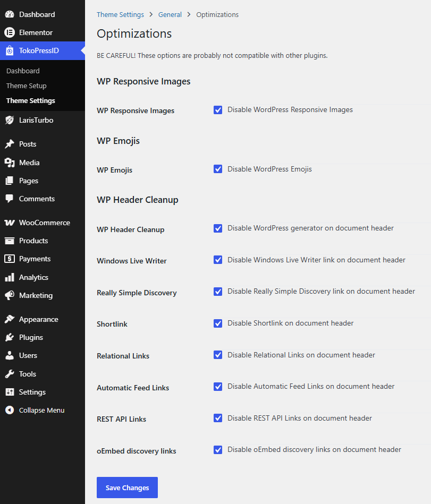The image size is (431, 504).
Task: Click the Collapse Menu label
Action: pos(41,410)
